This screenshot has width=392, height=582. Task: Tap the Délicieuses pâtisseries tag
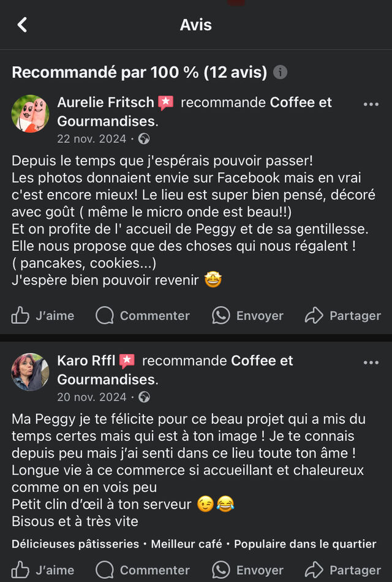pos(75,544)
